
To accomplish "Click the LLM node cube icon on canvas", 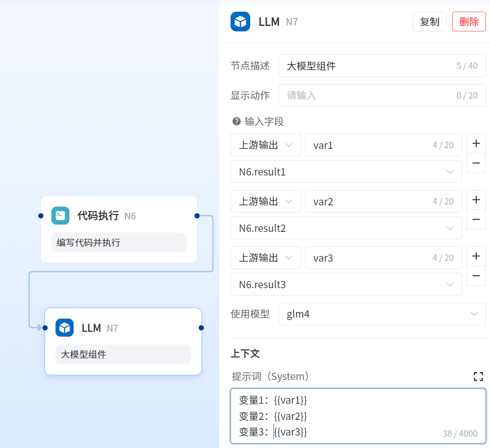I will [64, 328].
